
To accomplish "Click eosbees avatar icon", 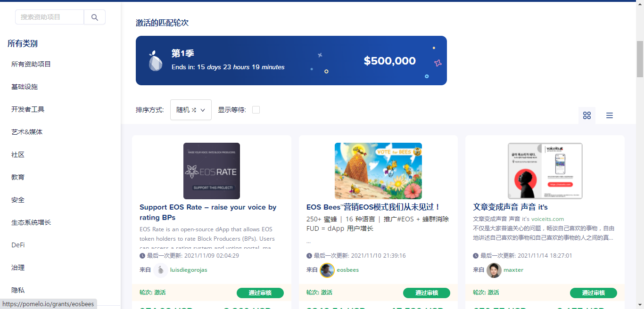I will (327, 270).
